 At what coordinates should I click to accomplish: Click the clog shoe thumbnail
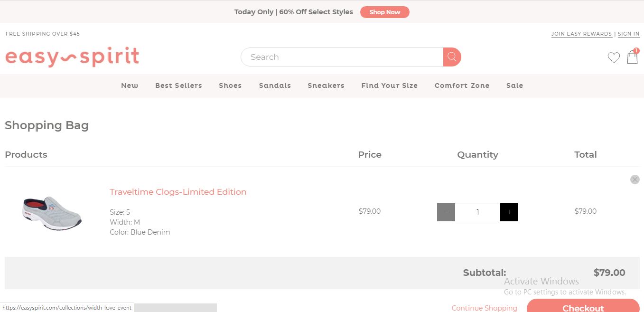pos(52,213)
